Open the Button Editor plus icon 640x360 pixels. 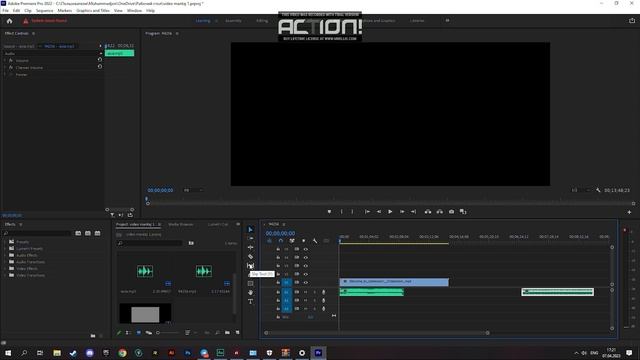629,212
